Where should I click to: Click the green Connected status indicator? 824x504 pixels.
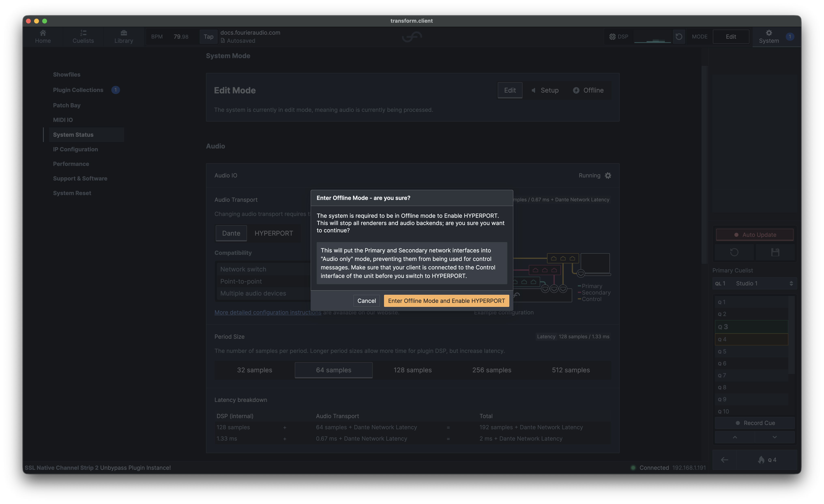click(633, 468)
